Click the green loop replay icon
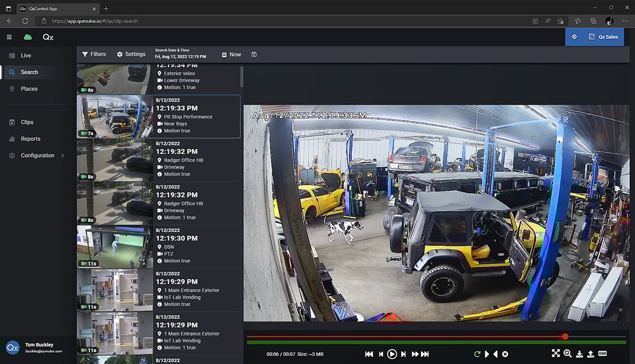The image size is (635, 364). tap(477, 354)
